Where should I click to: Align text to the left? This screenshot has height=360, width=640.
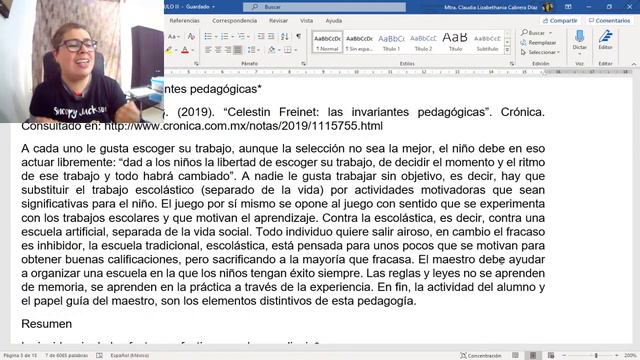208,50
